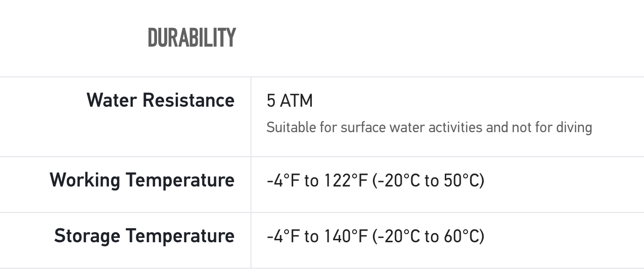Click the DURABILITY section heading
The height and width of the screenshot is (273, 644).
tap(191, 38)
